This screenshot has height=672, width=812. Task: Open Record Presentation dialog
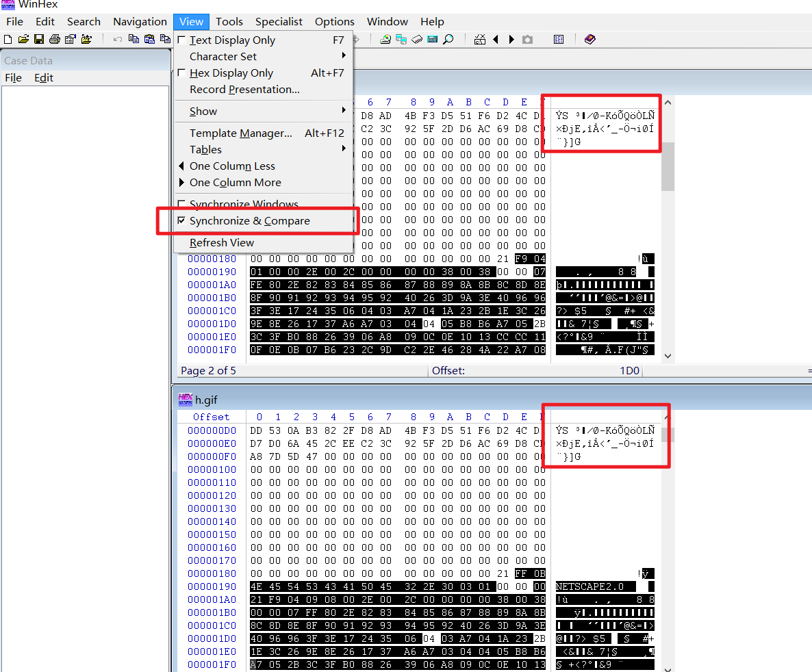[263, 90]
